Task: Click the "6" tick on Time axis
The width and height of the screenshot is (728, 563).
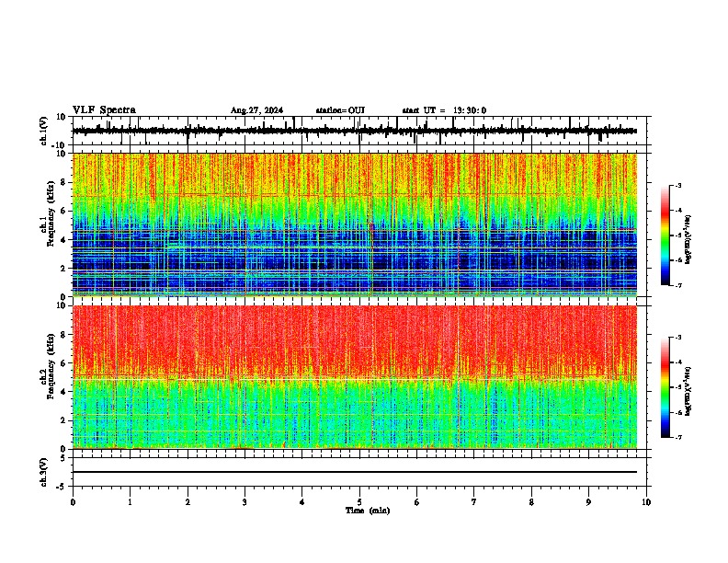Action: (417, 502)
